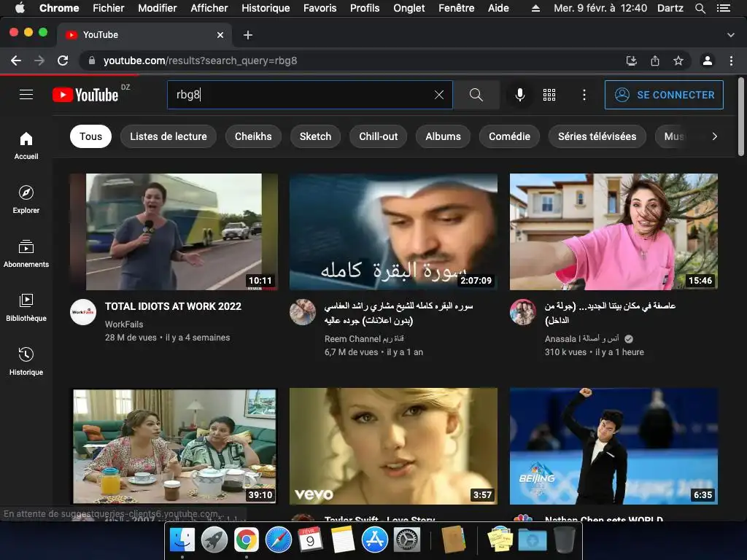Click the browser forward arrow

coord(39,61)
